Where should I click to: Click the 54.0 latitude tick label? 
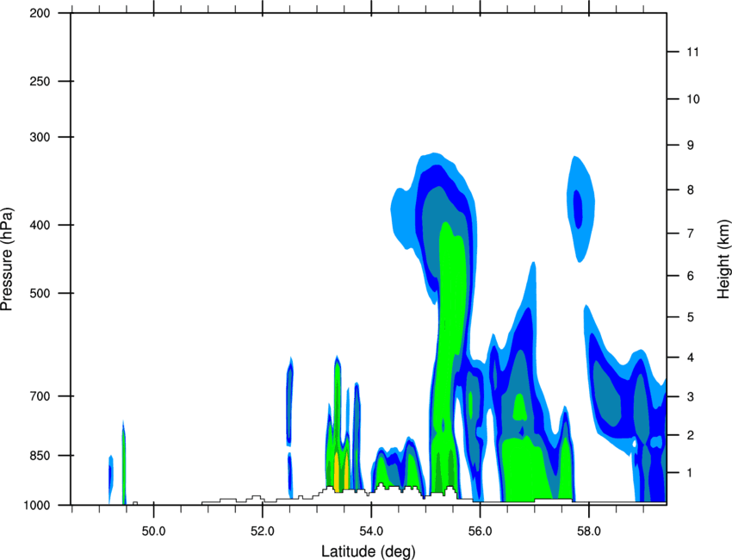pyautogui.click(x=371, y=532)
